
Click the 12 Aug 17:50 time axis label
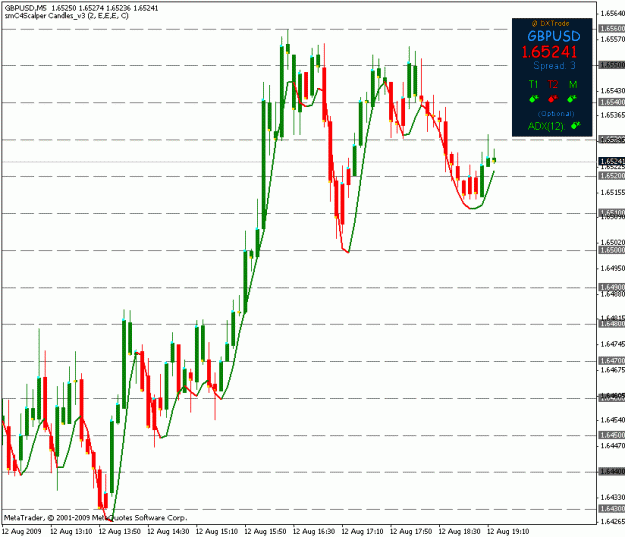coord(411,531)
